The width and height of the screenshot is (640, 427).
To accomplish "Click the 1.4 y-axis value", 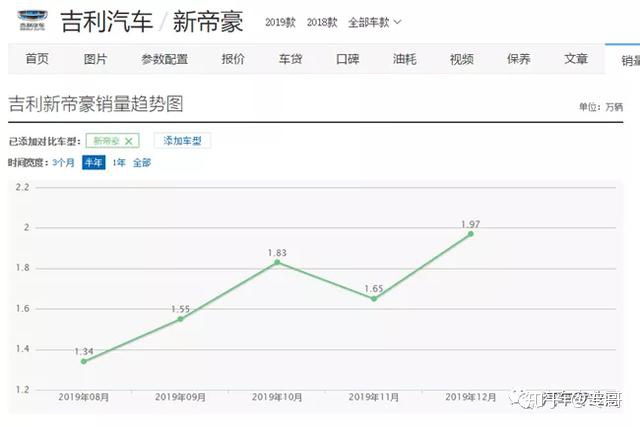I will coord(22,349).
